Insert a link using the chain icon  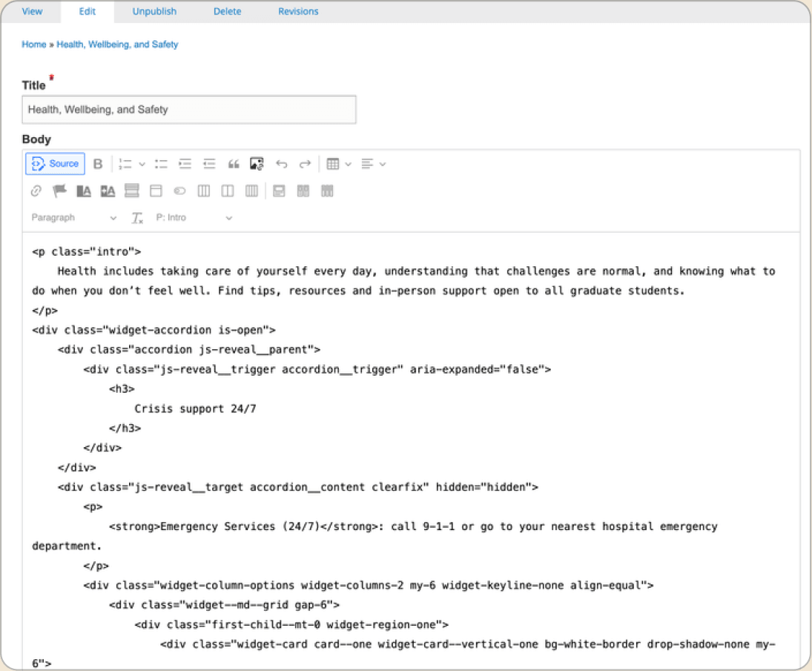point(36,191)
